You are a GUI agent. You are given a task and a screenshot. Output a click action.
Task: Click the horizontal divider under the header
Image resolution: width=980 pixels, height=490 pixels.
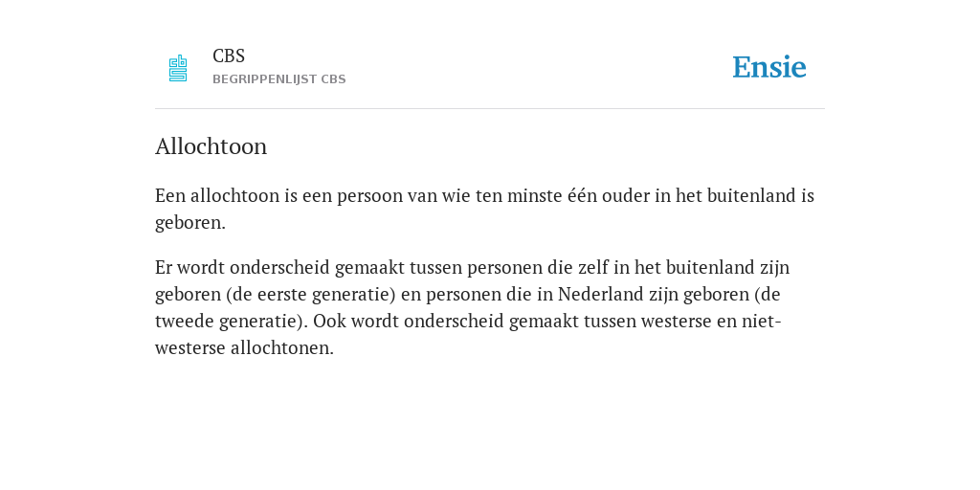coord(490,109)
